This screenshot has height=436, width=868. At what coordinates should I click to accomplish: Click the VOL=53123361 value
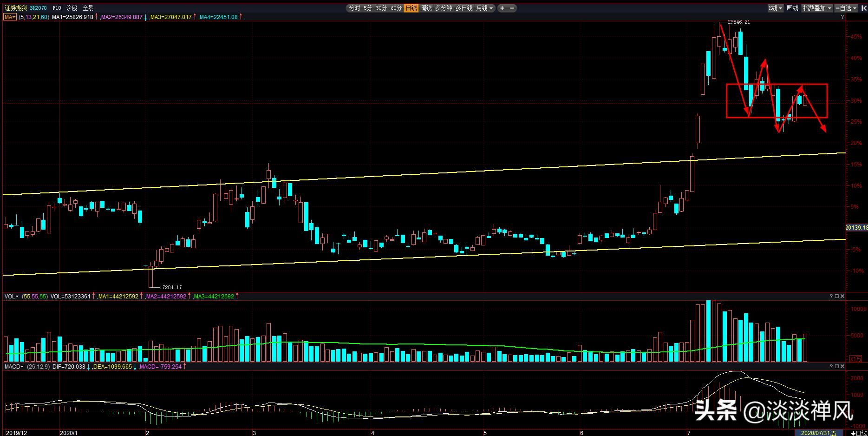70,296
